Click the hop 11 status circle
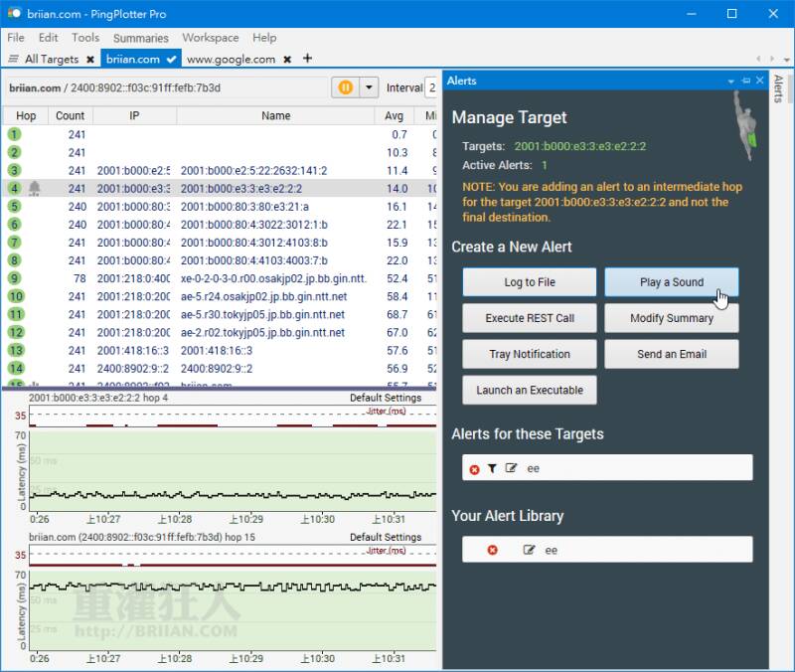The width and height of the screenshot is (795, 672). click(x=16, y=314)
